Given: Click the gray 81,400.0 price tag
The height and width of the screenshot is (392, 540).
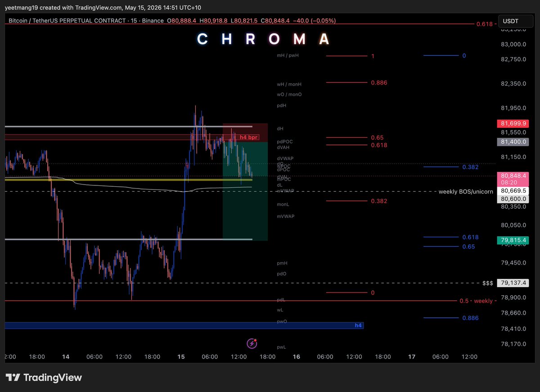Looking at the screenshot, I should point(512,142).
